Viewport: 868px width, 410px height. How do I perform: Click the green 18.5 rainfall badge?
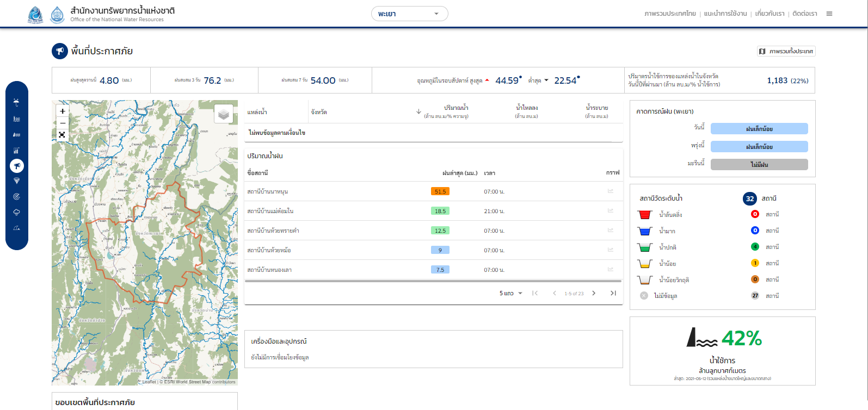[x=440, y=211]
